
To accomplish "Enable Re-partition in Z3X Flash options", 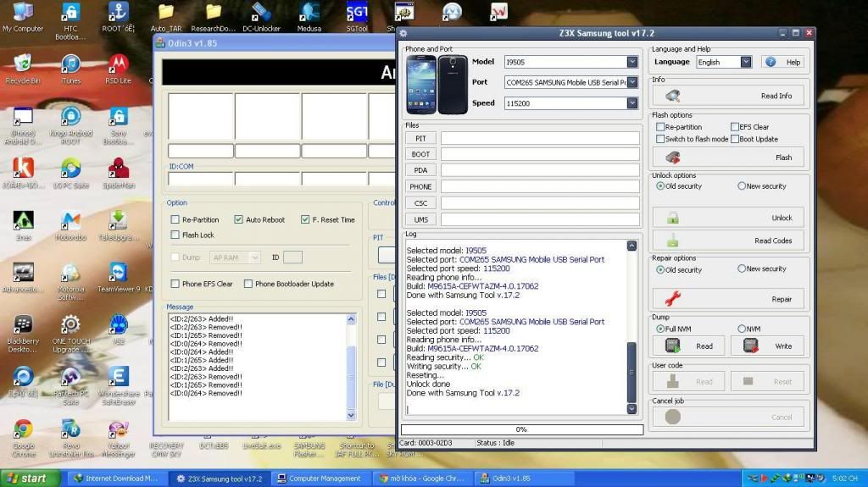I will point(659,127).
